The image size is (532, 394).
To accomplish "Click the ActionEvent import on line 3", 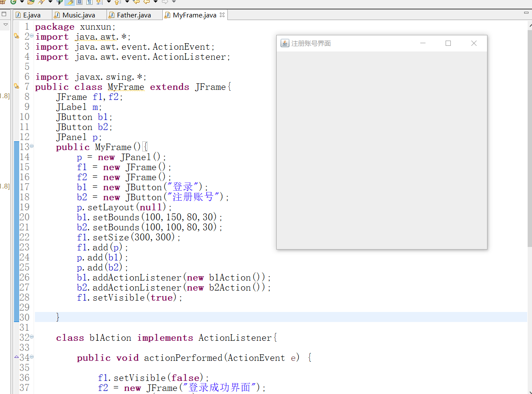I will point(125,47).
